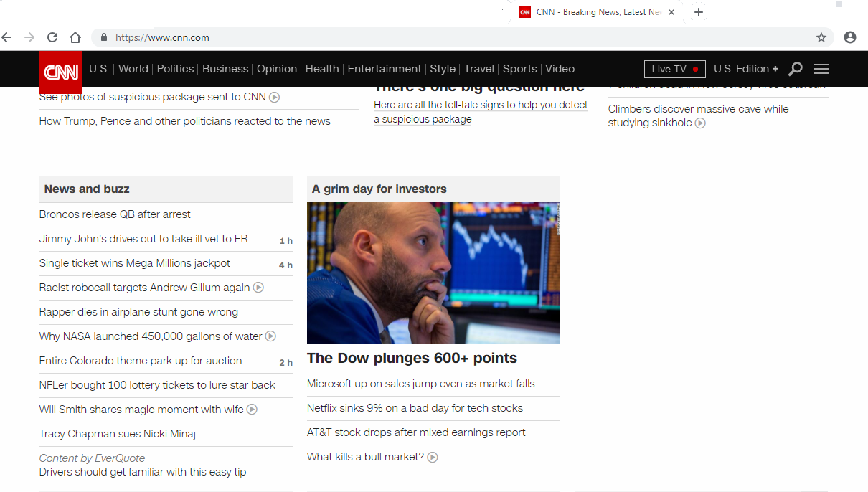Open a new browser tab
The width and height of the screenshot is (868, 492).
click(699, 12)
